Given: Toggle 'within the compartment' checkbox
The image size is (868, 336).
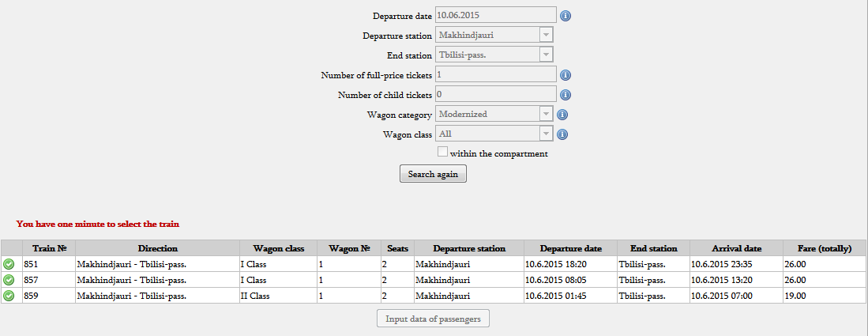Looking at the screenshot, I should (x=442, y=151).
